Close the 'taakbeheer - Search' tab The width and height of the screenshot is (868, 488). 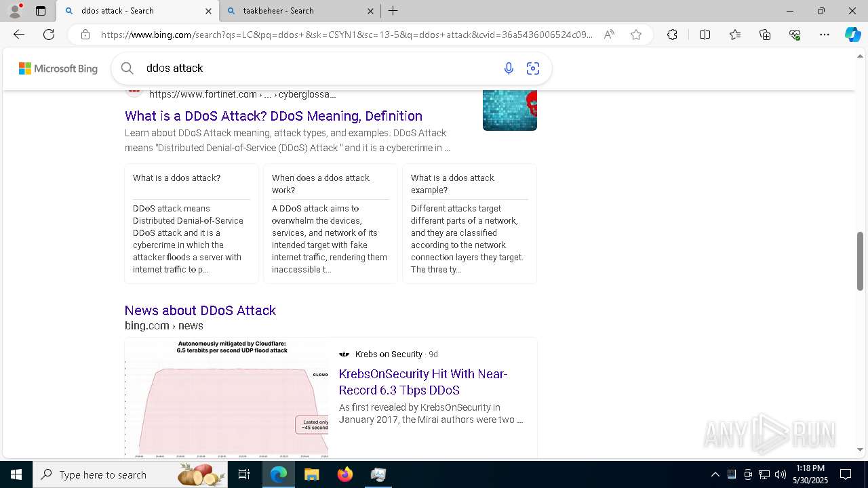pyautogui.click(x=370, y=11)
